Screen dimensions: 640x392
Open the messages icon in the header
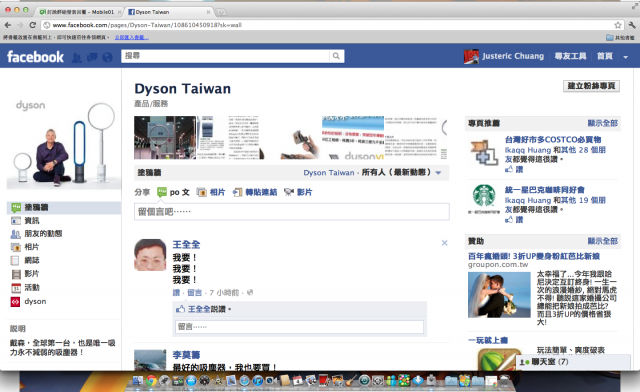(x=92, y=57)
